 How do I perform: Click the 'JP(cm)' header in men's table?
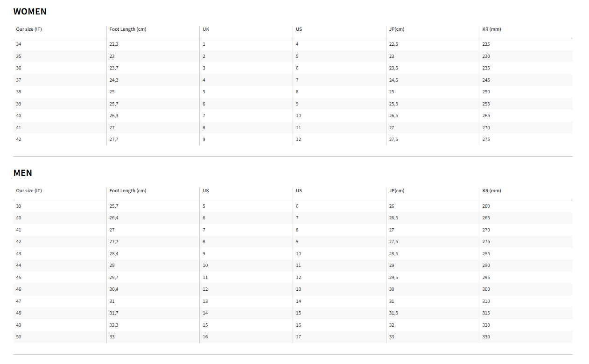396,191
